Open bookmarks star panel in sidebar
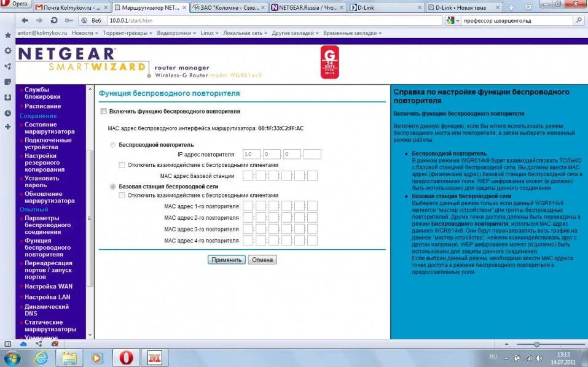Image resolution: width=588 pixels, height=367 pixels. (7, 35)
